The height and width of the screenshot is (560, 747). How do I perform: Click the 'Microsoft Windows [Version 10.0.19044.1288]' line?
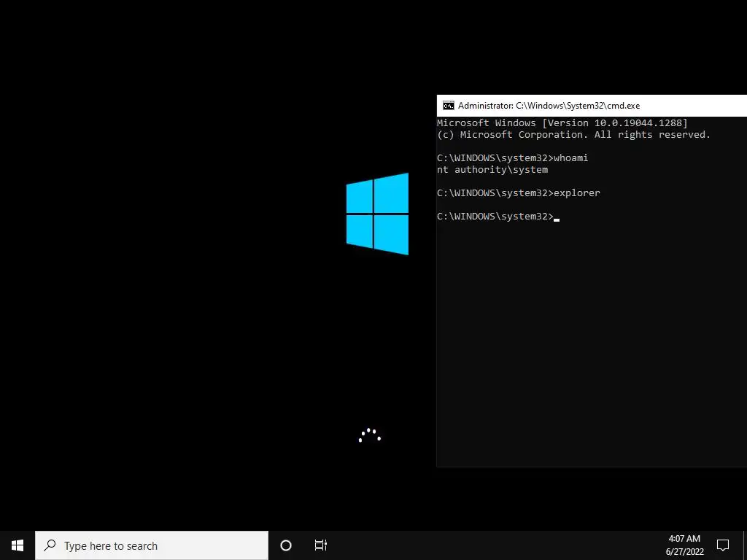(x=562, y=122)
